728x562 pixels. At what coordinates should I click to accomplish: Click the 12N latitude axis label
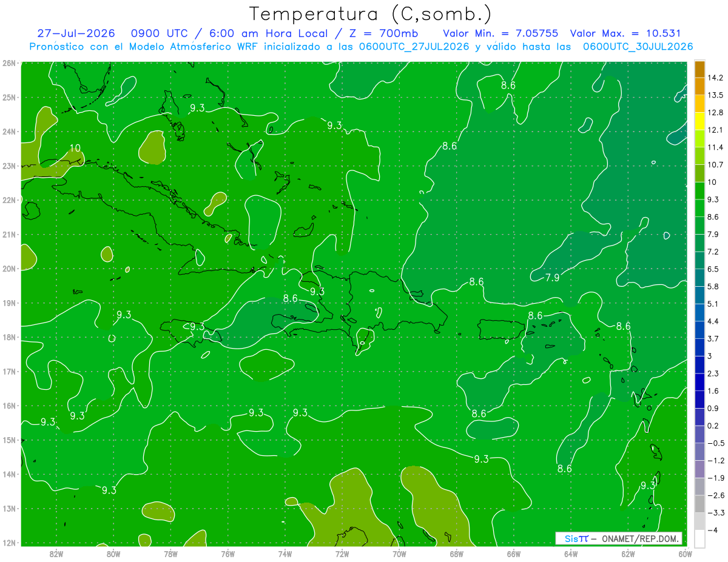pos(9,543)
